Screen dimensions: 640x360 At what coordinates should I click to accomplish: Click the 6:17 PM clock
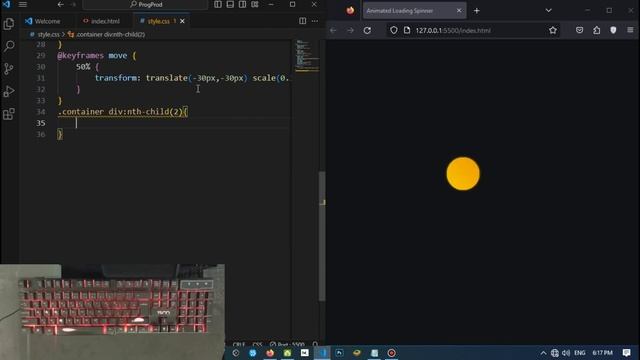[602, 353]
